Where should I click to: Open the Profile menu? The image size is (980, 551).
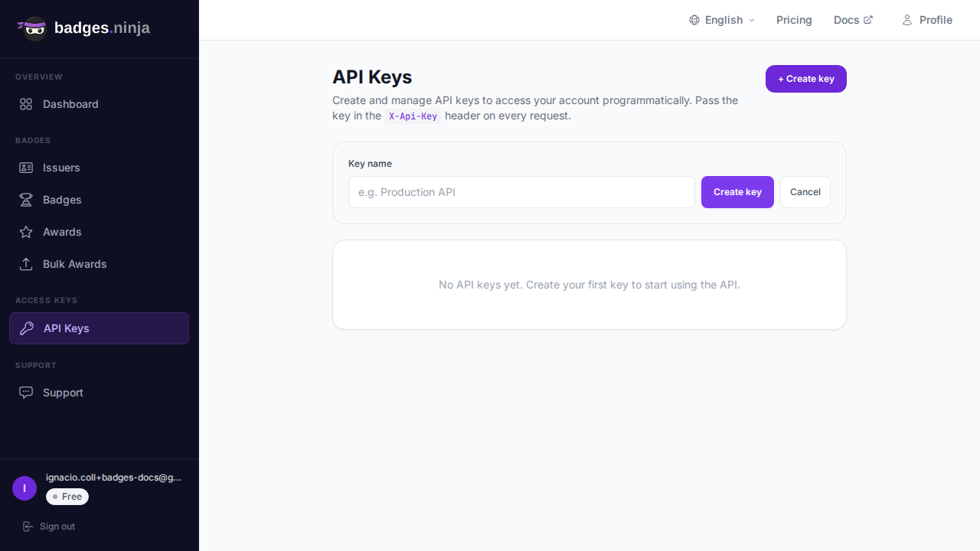(x=927, y=20)
